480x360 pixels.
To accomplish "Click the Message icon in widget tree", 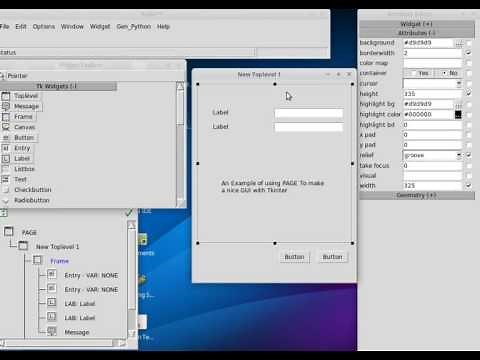I will 52,331.
